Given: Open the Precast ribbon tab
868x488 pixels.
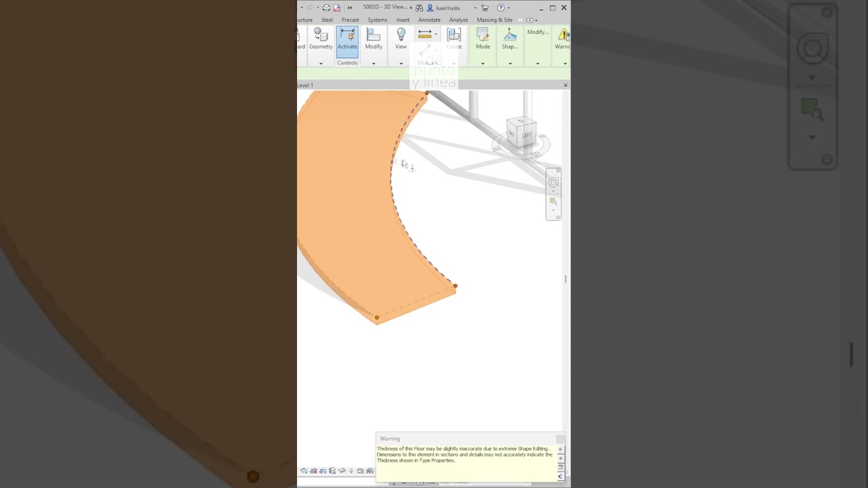Looking at the screenshot, I should [x=350, y=20].
